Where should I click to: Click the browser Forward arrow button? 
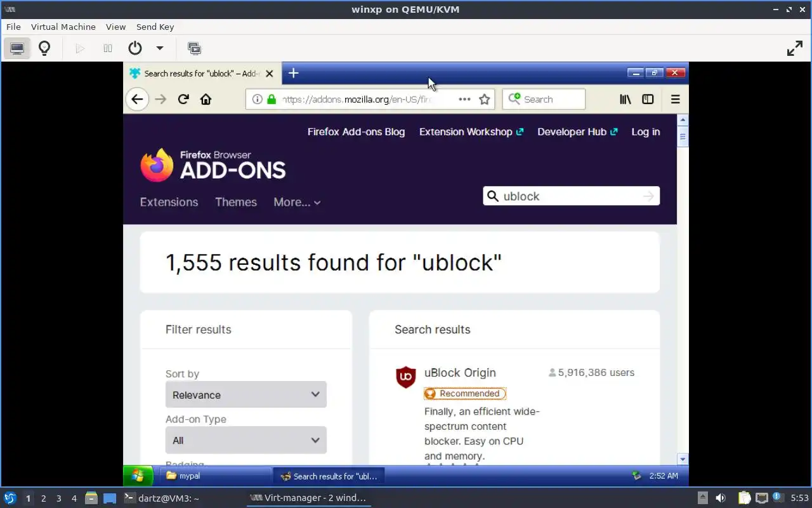pyautogui.click(x=160, y=99)
